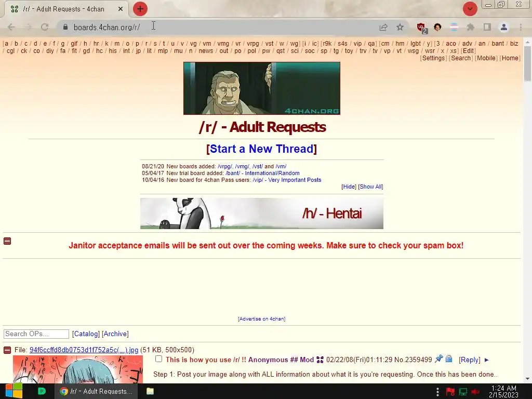This screenshot has width=532, height=399.
Task: Click the Advertise on 4chan link
Action: [262, 319]
